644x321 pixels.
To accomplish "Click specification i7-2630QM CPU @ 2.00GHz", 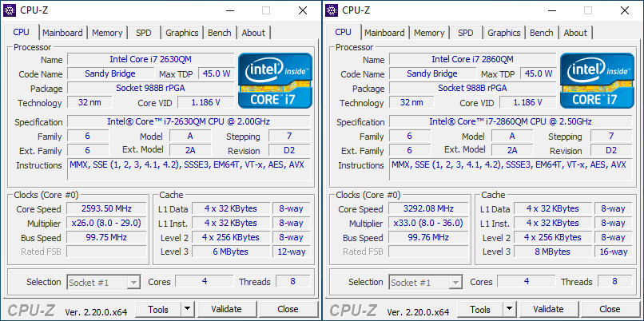I will pyautogui.click(x=189, y=121).
